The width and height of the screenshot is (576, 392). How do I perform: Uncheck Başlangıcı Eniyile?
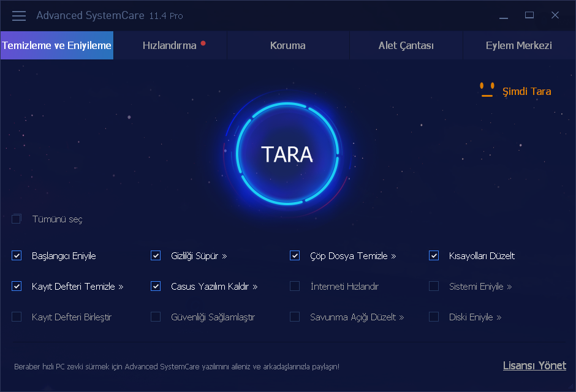[17, 255]
